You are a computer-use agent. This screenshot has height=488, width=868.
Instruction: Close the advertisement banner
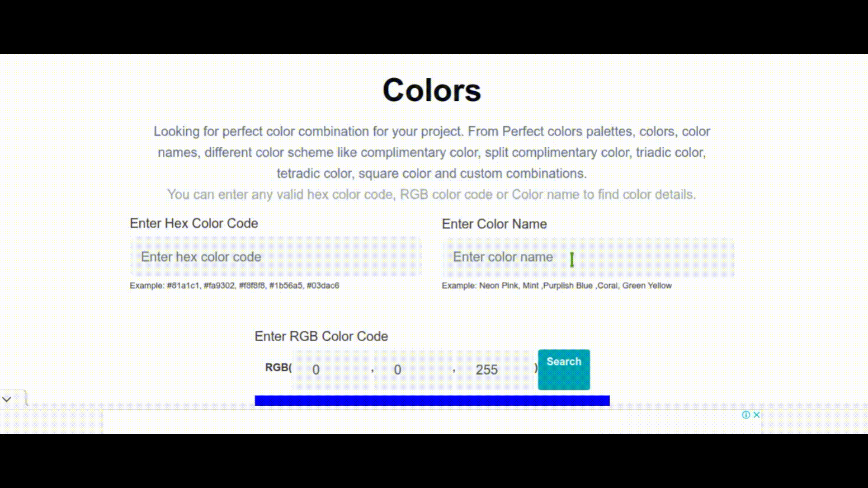[x=756, y=415]
